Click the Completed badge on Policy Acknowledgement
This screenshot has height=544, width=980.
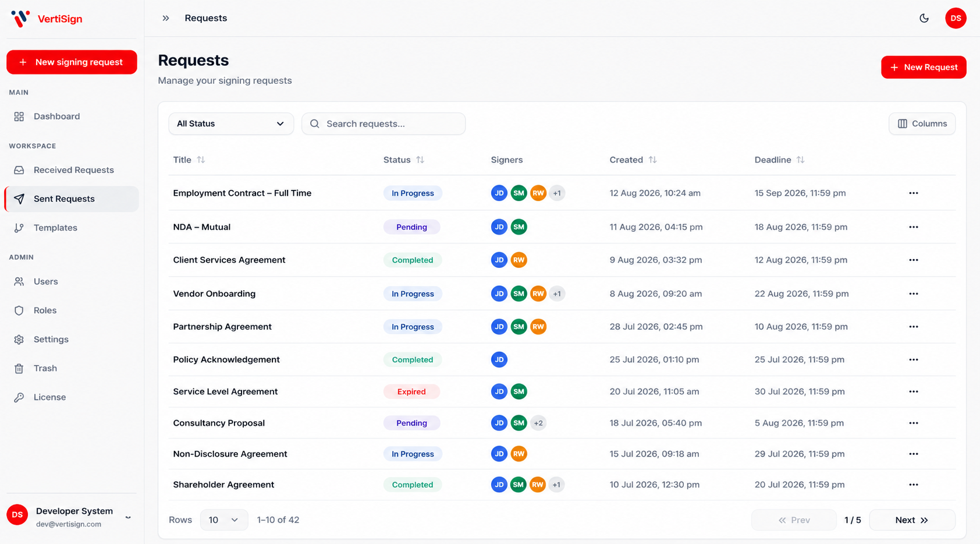click(412, 359)
